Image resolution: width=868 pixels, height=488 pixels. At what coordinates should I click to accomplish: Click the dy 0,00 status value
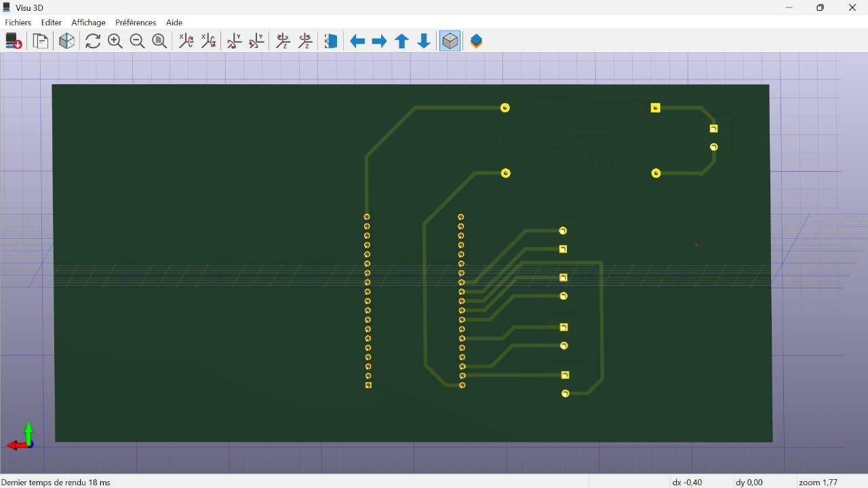tap(749, 482)
